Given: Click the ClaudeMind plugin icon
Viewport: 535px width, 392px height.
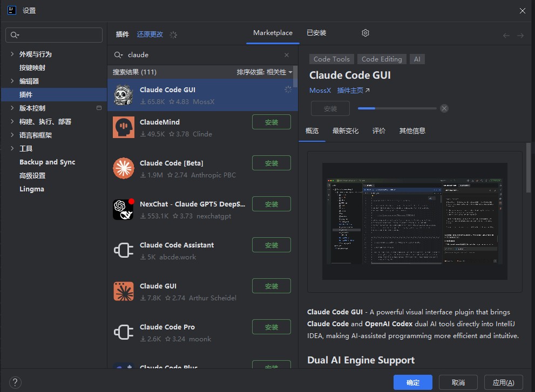Looking at the screenshot, I should [124, 127].
